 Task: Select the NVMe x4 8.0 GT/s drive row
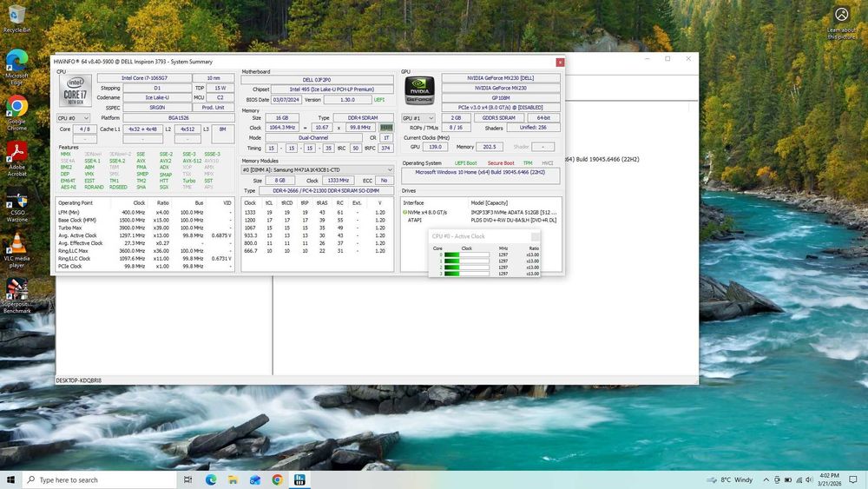480,212
